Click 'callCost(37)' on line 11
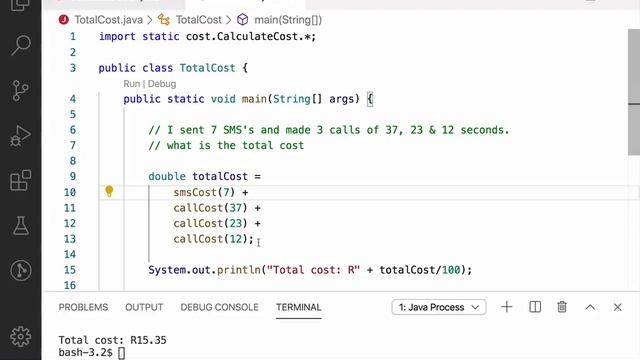This screenshot has width=640, height=360. [x=210, y=208]
